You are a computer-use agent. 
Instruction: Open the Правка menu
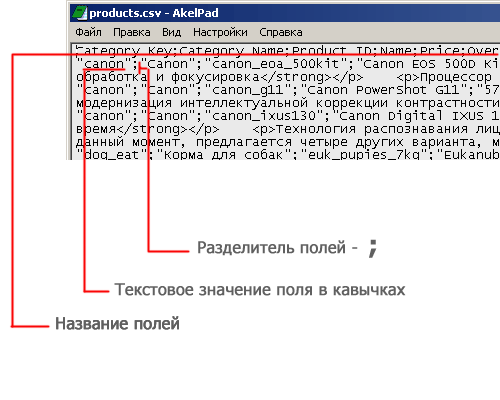pyautogui.click(x=132, y=32)
